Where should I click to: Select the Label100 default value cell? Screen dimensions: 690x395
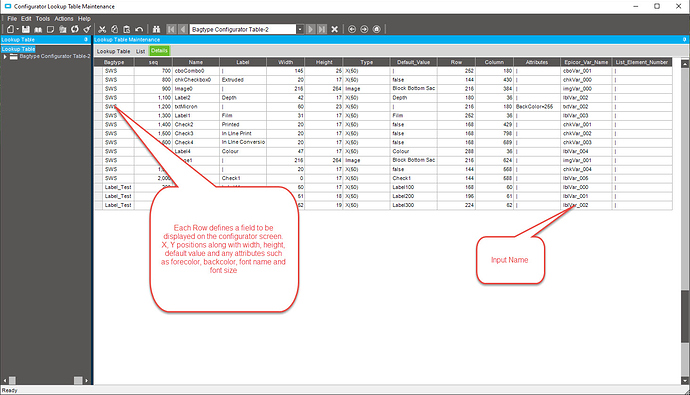[413, 187]
